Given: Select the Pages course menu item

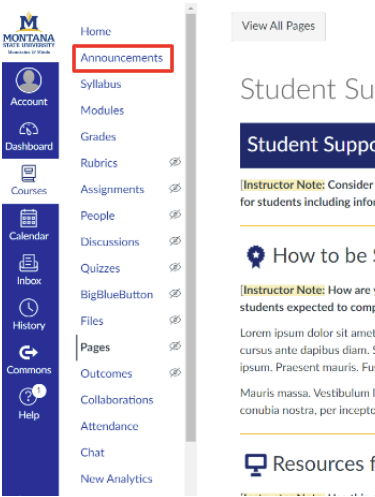Looking at the screenshot, I should tap(95, 347).
